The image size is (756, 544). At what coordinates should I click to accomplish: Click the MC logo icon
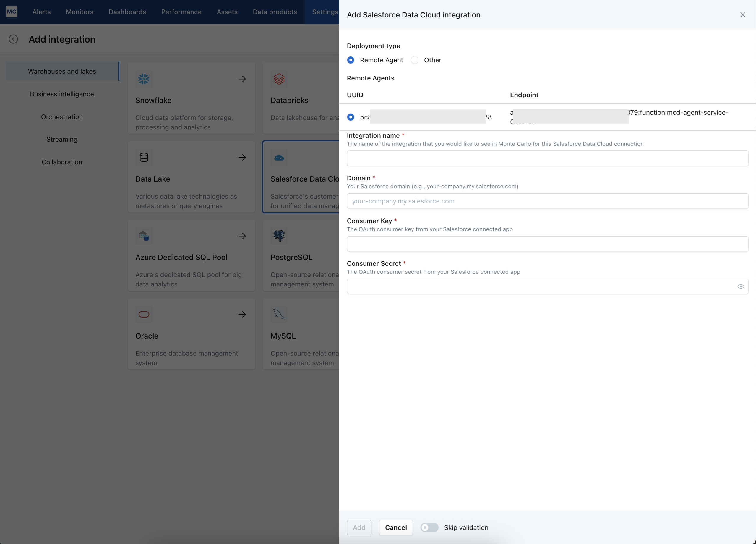12,12
